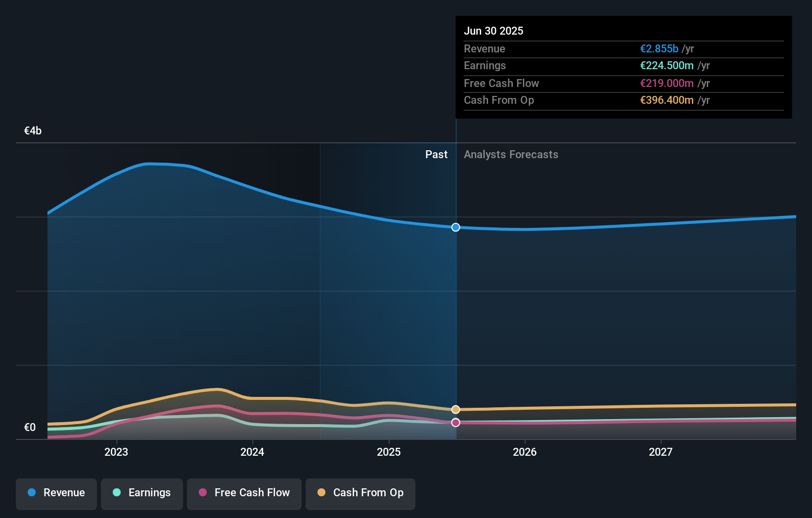The height and width of the screenshot is (518, 812).
Task: Click the blue Revenue legend dot
Action: [31, 493]
